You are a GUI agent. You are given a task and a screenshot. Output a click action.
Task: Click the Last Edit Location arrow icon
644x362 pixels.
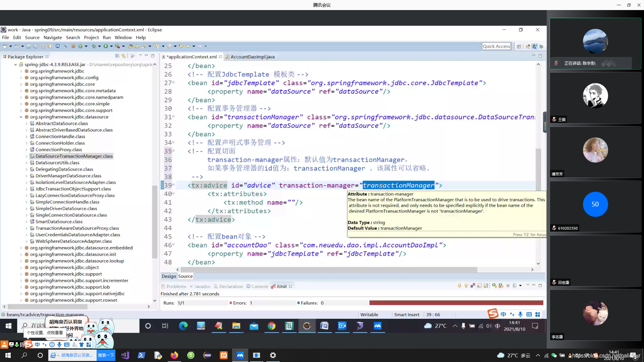pyautogui.click(x=181, y=46)
